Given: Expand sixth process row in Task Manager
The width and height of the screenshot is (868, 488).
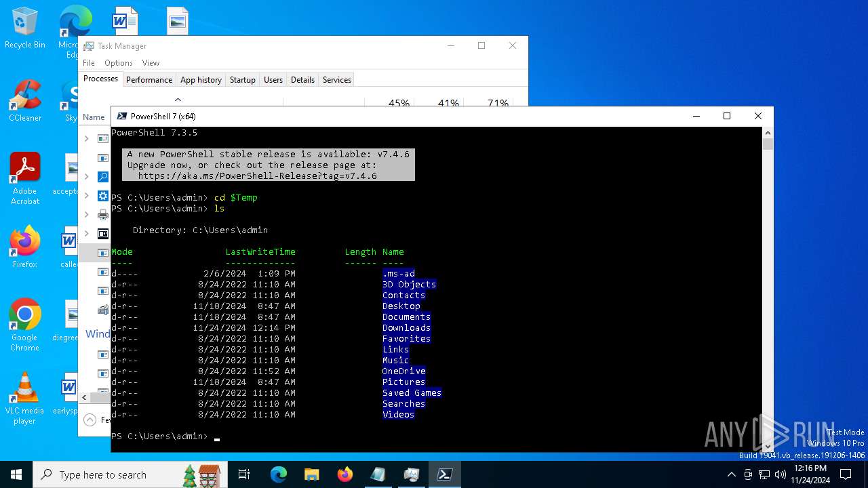Looking at the screenshot, I should click(x=86, y=233).
